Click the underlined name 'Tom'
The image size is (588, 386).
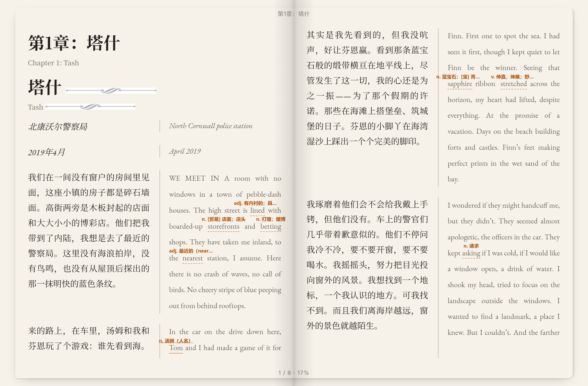coord(176,348)
